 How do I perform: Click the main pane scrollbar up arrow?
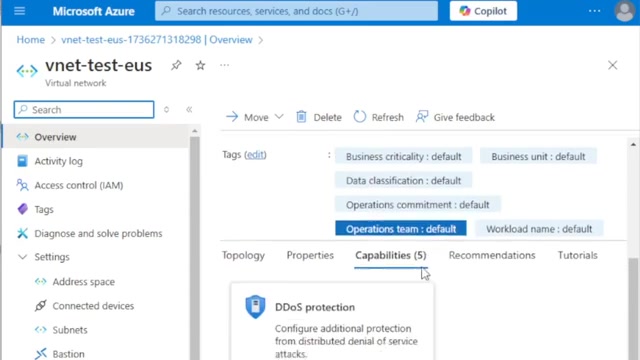pyautogui.click(x=633, y=144)
